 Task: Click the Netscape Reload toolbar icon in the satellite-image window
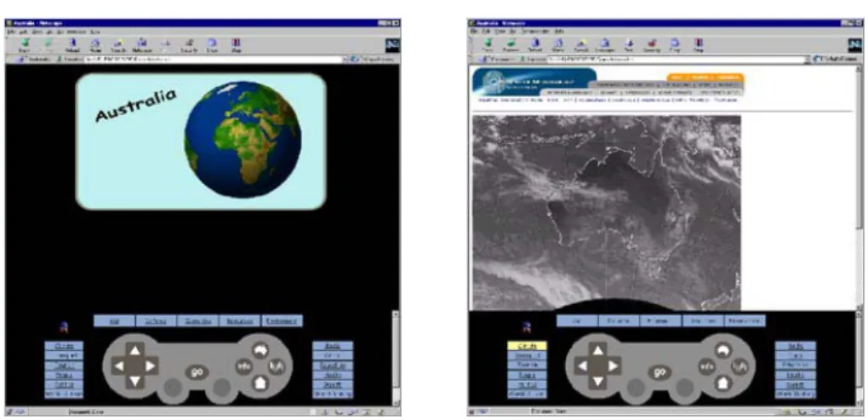point(534,45)
